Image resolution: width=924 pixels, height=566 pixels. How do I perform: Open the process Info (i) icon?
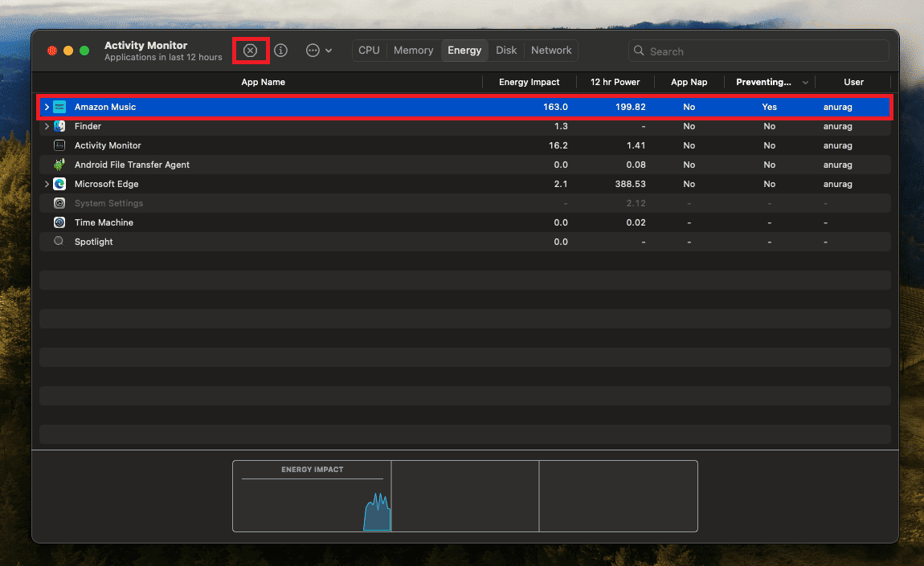point(280,51)
